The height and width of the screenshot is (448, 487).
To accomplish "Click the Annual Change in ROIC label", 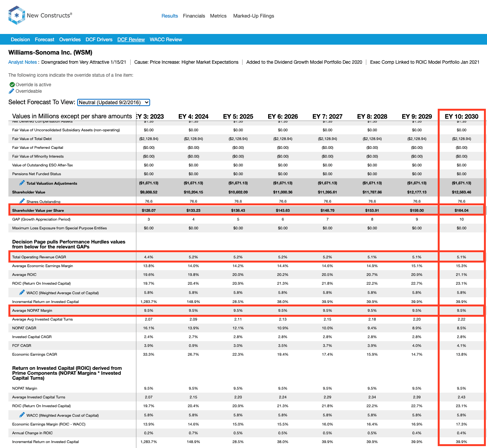I will pyautogui.click(x=32, y=433).
